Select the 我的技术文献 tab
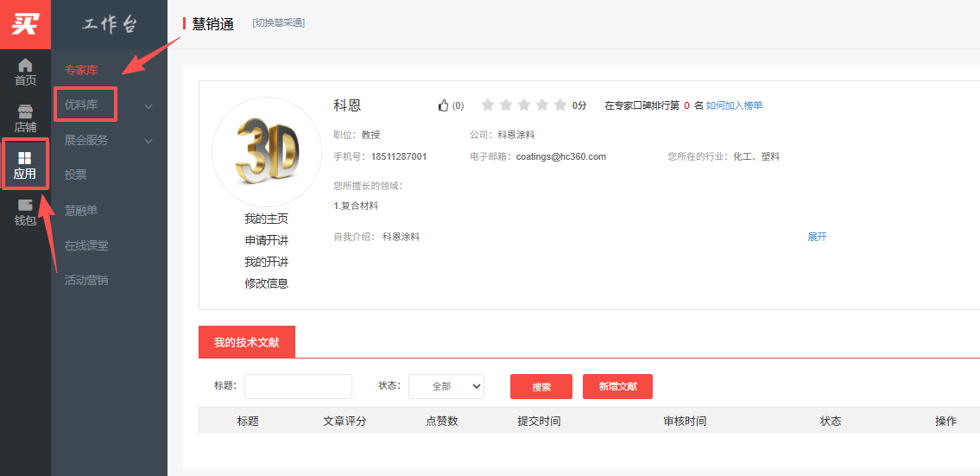Viewport: 980px width, 476px height. pos(246,343)
